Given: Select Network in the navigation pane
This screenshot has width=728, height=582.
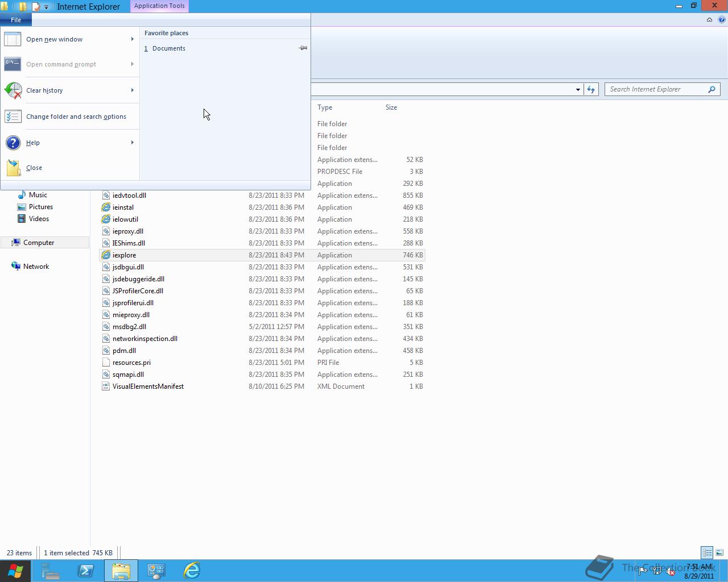Looking at the screenshot, I should point(36,267).
